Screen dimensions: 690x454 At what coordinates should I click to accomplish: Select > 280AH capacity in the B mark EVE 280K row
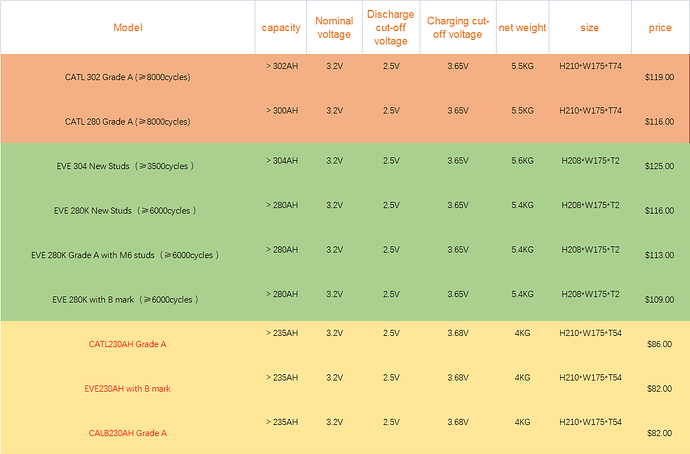(x=282, y=294)
